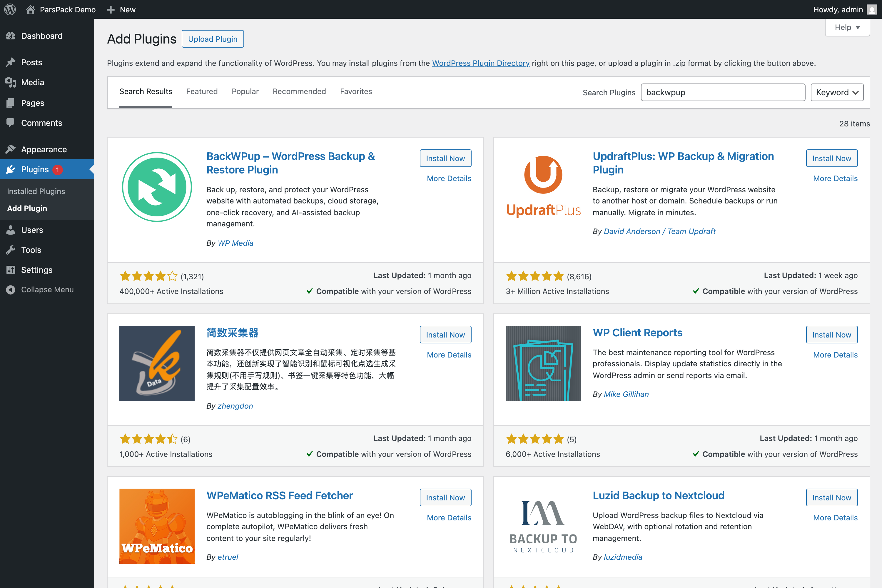
Task: Click the Settings sliders icon
Action: [11, 270]
